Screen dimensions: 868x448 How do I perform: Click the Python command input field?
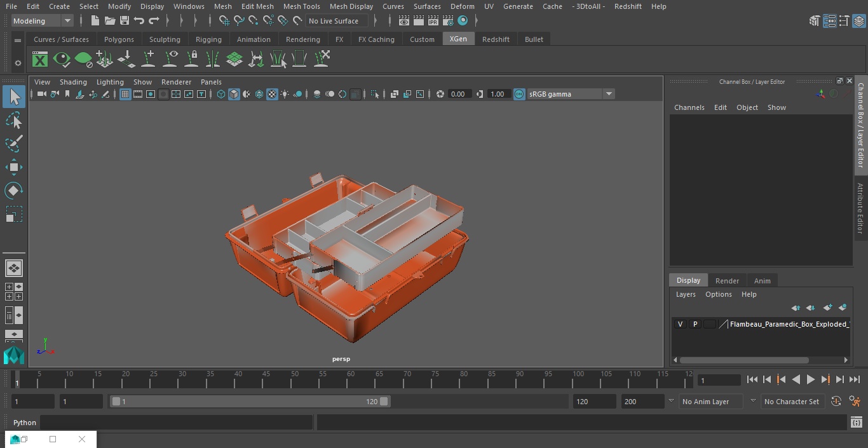coord(177,423)
